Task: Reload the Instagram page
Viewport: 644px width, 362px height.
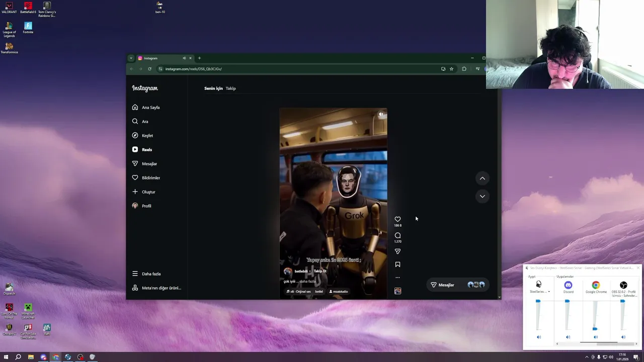Action: tap(149, 69)
